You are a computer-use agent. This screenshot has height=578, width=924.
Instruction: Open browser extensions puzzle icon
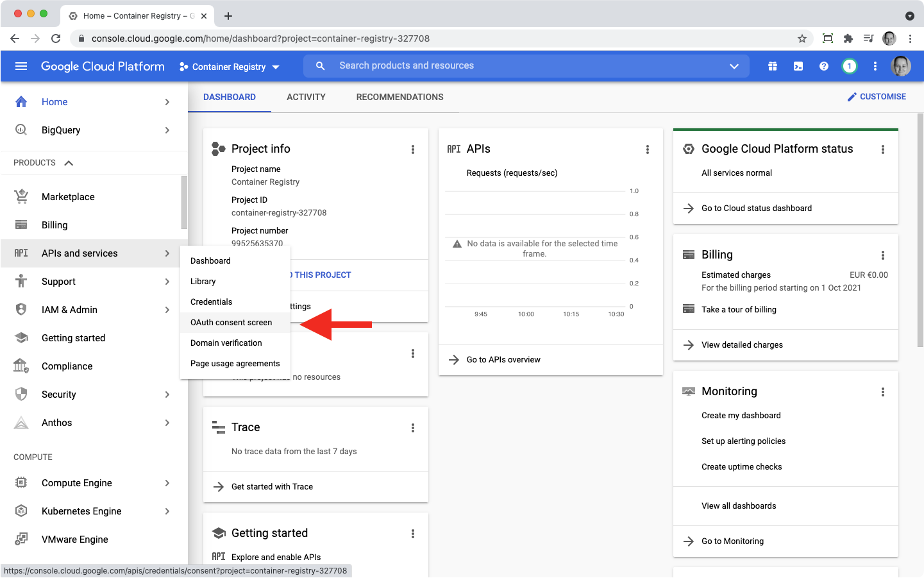pyautogui.click(x=848, y=38)
